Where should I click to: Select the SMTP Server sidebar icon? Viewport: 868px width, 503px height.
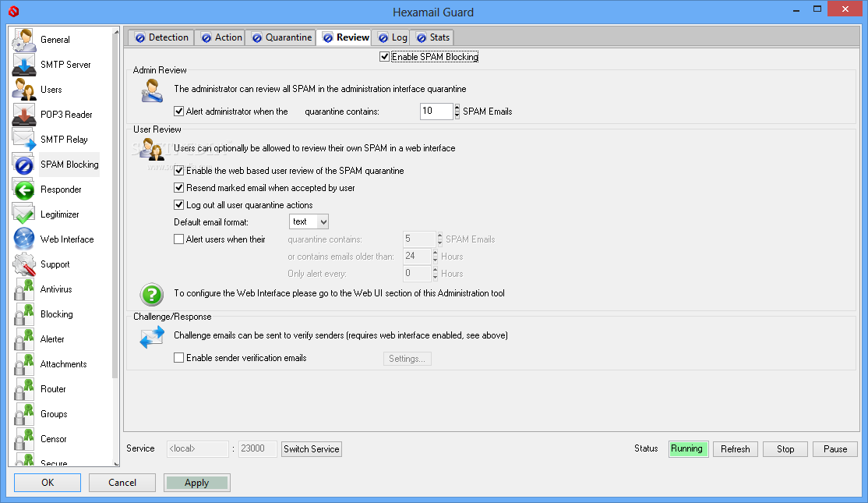[24, 65]
